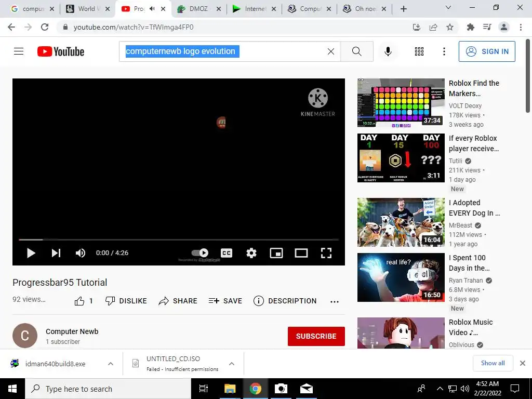Open the YouTube apps grid
Viewport: 532px width, 399px height.
point(419,51)
